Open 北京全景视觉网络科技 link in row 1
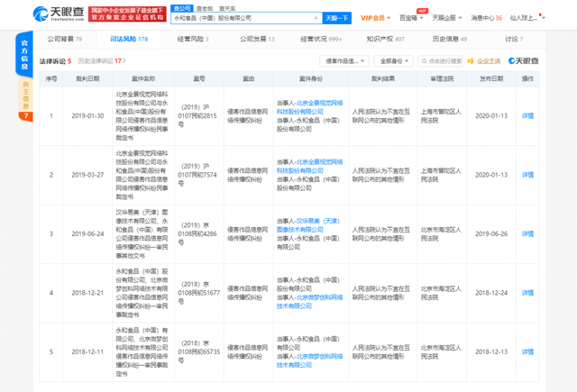This screenshot has height=392, width=577. click(310, 107)
